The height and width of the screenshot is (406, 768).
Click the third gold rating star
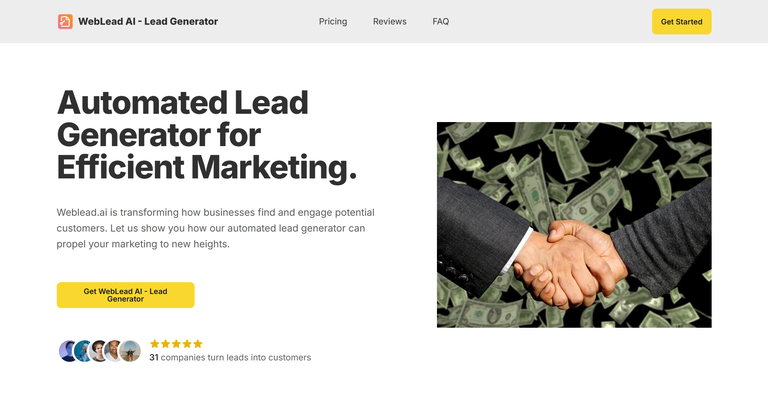pyautogui.click(x=176, y=344)
